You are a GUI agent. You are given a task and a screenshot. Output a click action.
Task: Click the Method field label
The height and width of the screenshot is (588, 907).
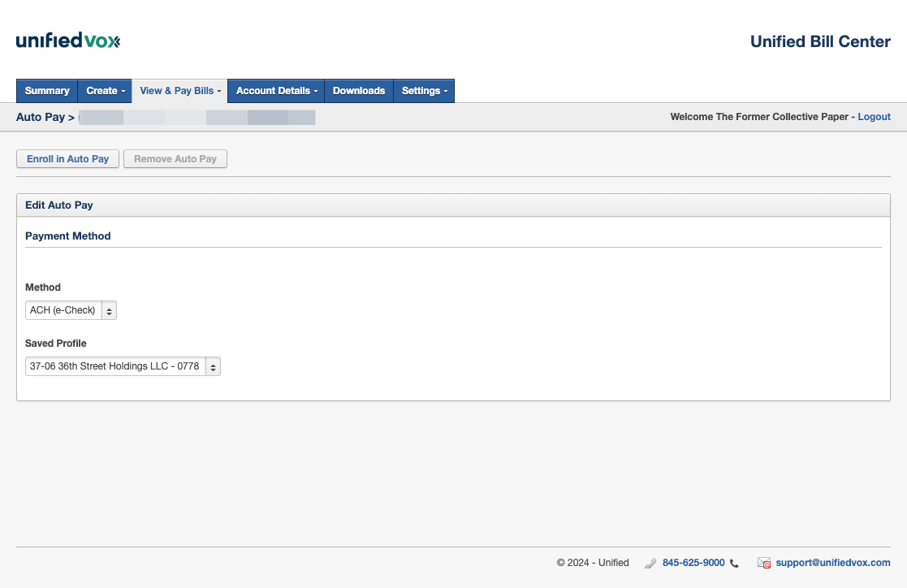43,287
